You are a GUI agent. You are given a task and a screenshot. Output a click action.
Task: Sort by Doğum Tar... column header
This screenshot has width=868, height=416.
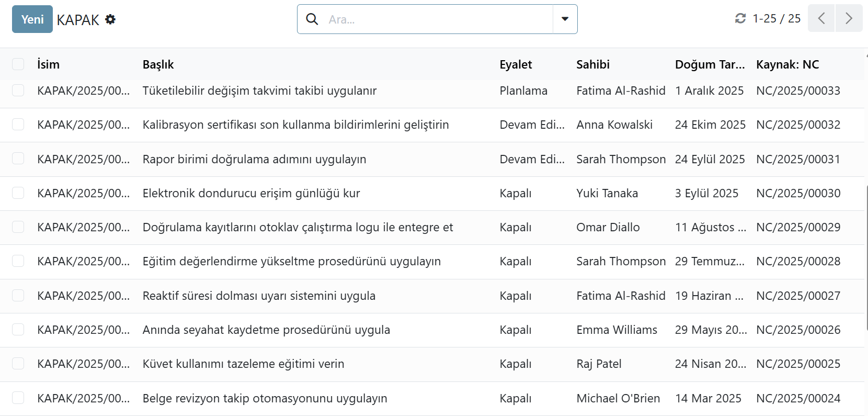pos(710,64)
